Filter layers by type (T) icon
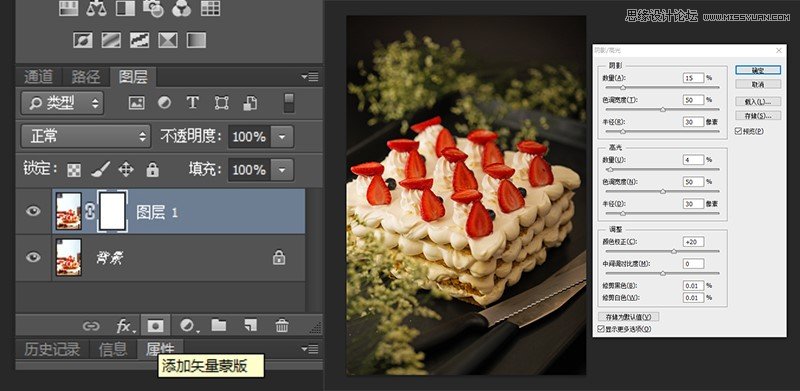Screen dimensions: 800x391 coord(192,103)
